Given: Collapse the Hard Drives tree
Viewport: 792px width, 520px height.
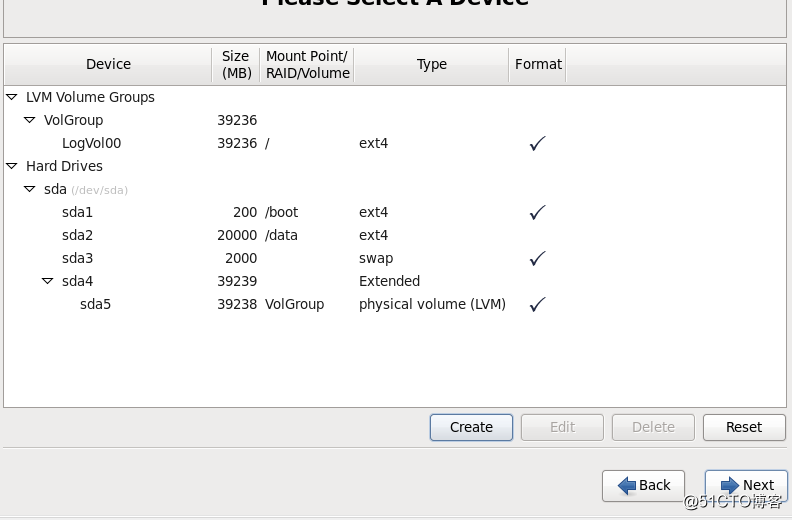Looking at the screenshot, I should click(x=12, y=166).
